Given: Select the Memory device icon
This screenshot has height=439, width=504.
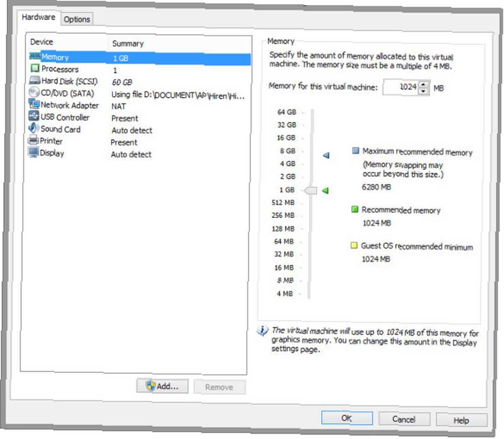Looking at the screenshot, I should [x=35, y=56].
